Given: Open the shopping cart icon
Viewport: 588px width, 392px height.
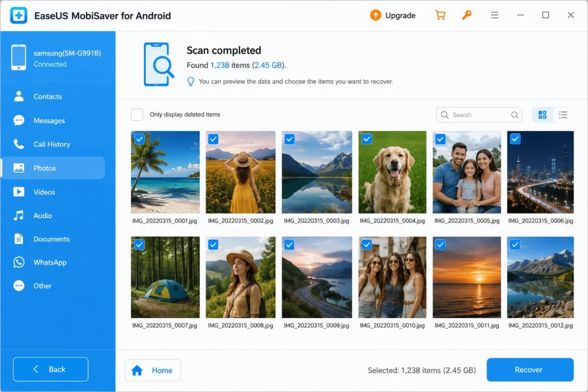Looking at the screenshot, I should (x=440, y=15).
